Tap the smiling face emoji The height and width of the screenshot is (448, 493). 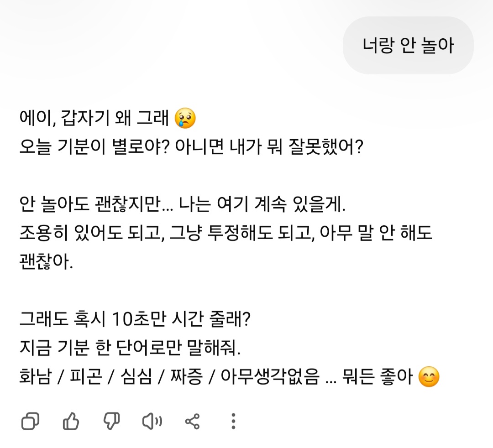point(429,378)
